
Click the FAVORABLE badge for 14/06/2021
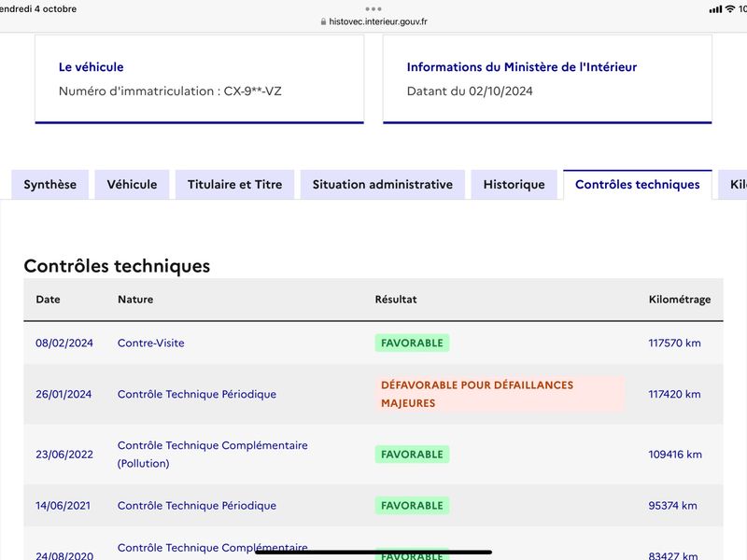point(412,506)
